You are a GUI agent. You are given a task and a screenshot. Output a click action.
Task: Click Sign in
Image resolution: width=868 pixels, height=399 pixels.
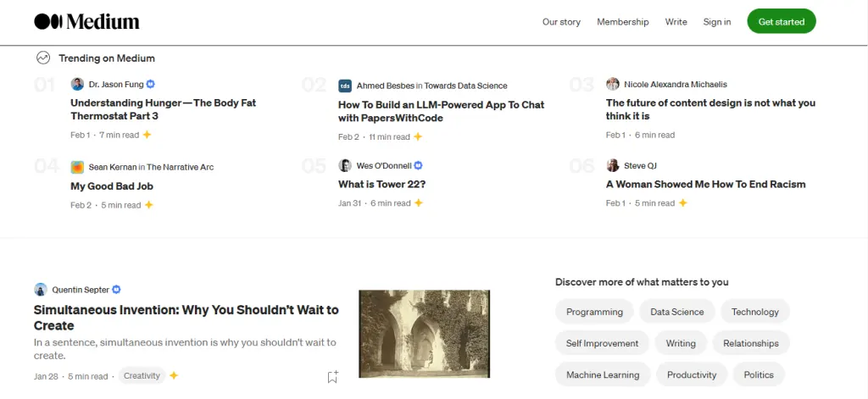717,22
